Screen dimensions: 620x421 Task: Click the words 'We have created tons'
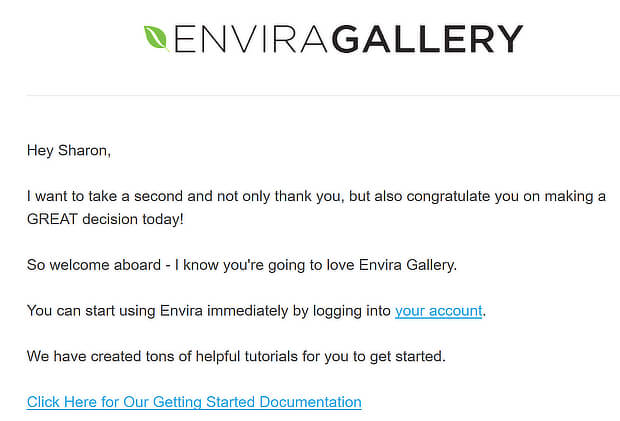(x=100, y=356)
